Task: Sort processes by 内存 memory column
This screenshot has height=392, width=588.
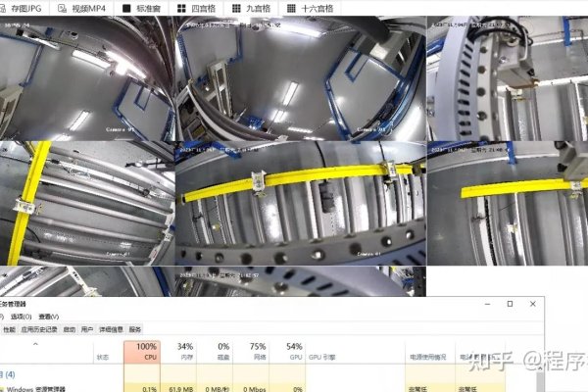Action: pyautogui.click(x=184, y=352)
